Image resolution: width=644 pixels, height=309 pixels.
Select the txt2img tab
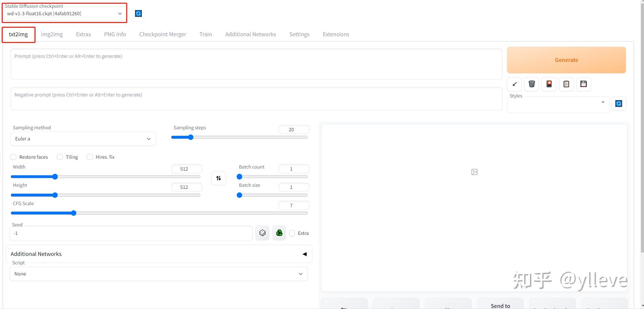(x=18, y=34)
